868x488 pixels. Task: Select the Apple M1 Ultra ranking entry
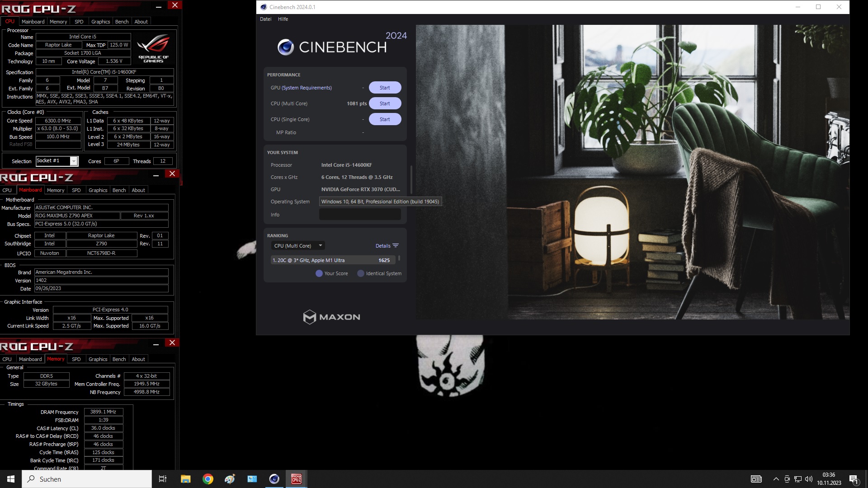(x=333, y=260)
